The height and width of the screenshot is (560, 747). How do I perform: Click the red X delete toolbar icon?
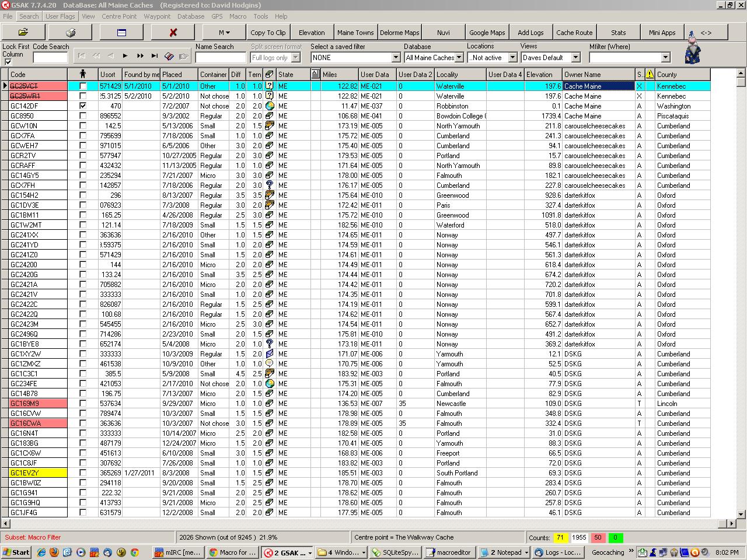(173, 33)
